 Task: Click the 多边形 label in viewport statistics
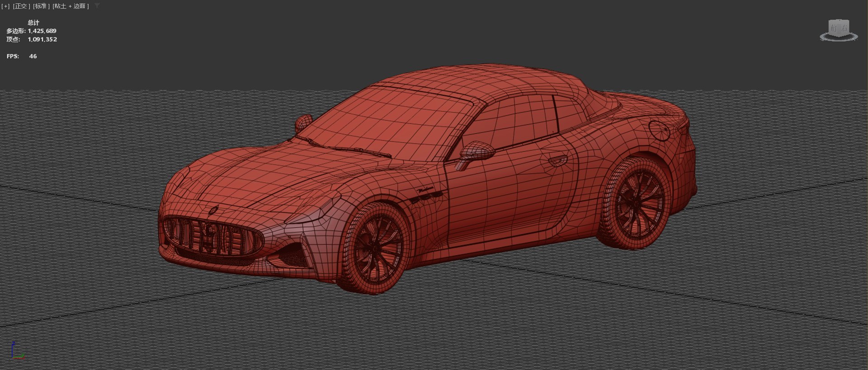[x=16, y=31]
